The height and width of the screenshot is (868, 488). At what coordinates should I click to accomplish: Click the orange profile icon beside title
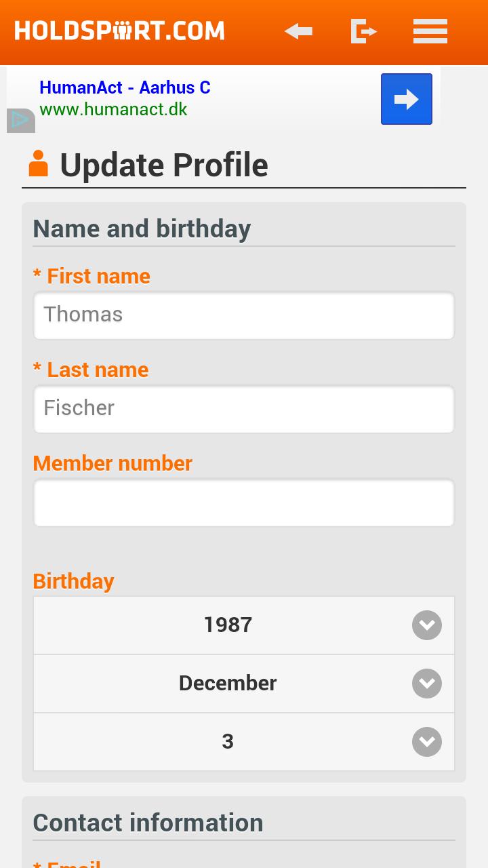tap(39, 164)
